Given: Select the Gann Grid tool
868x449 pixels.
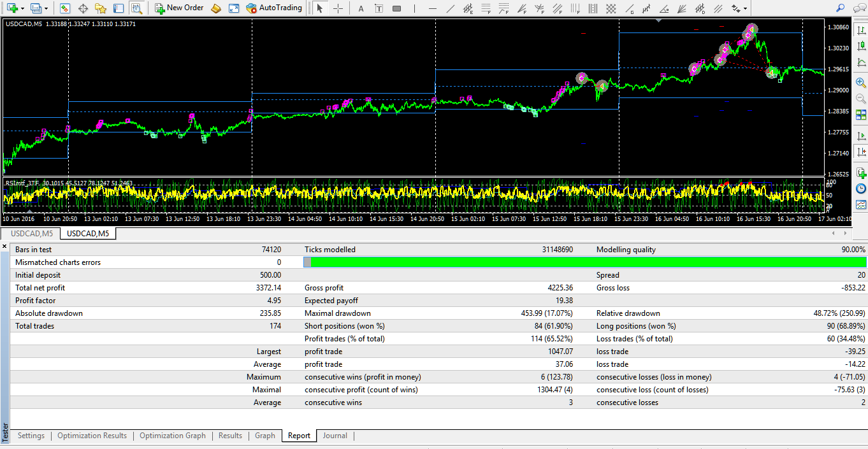Looking at the screenshot, I should click(x=611, y=8).
